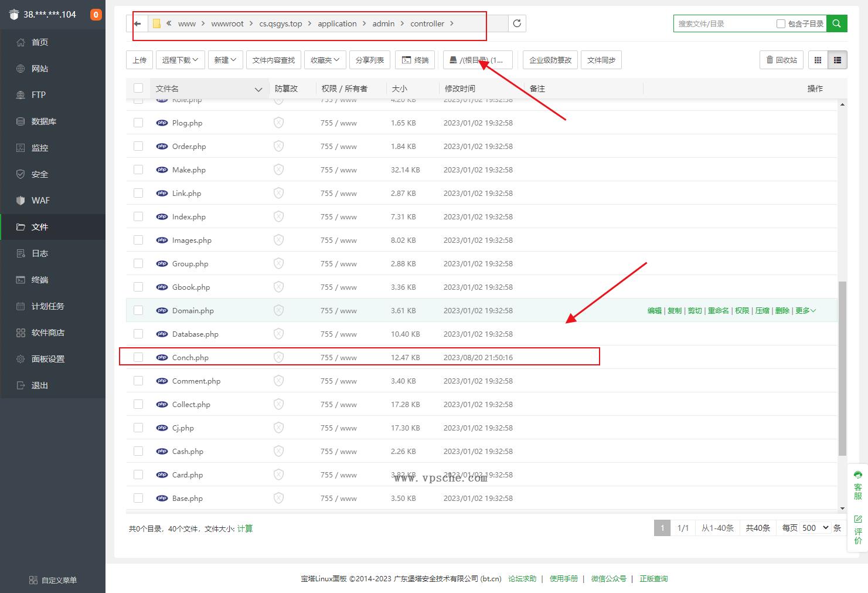Viewport: 868px width, 593px height.
Task: Click the green search magnifier button
Action: [836, 23]
